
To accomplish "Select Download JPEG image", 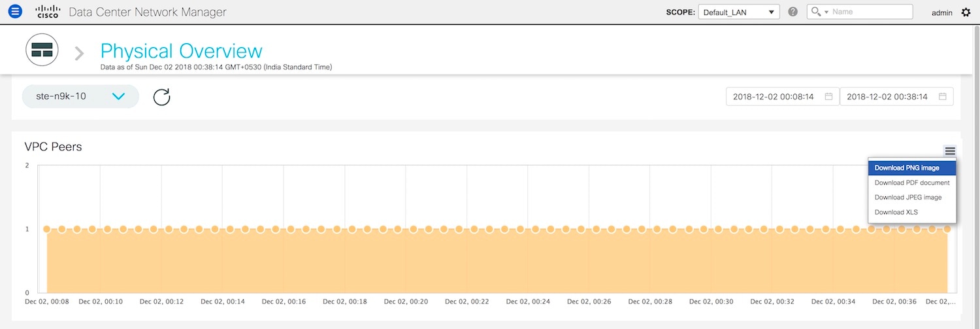I will [908, 197].
